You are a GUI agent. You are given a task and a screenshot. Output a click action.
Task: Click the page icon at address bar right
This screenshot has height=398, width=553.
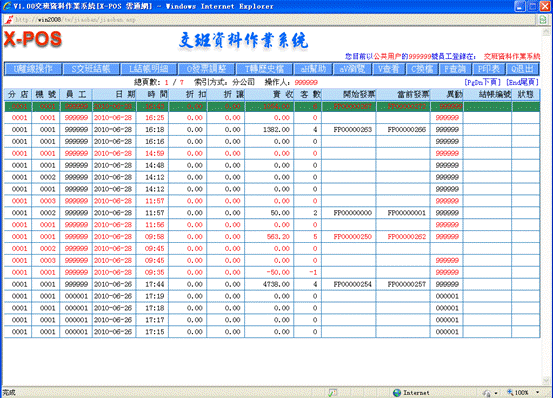pyautogui.click(x=543, y=20)
